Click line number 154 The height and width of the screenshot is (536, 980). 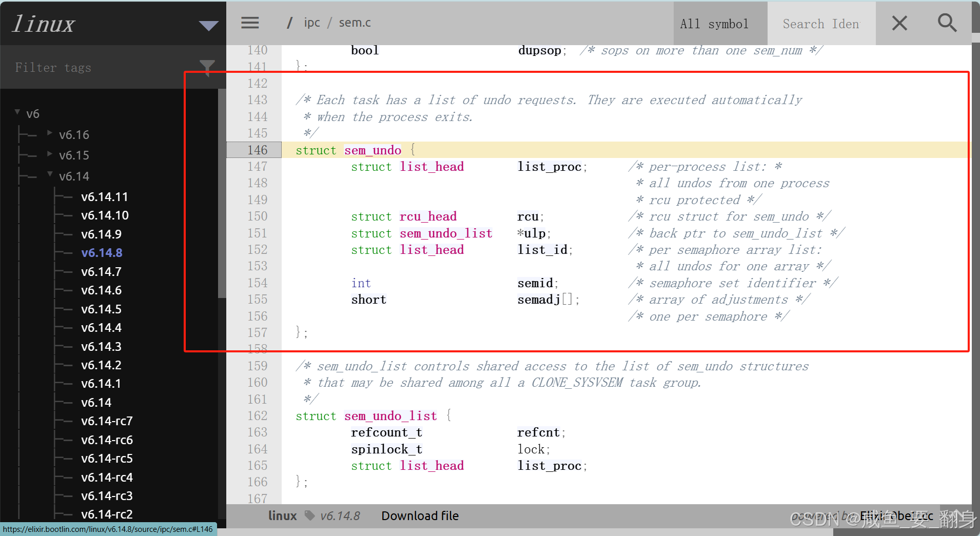[258, 283]
